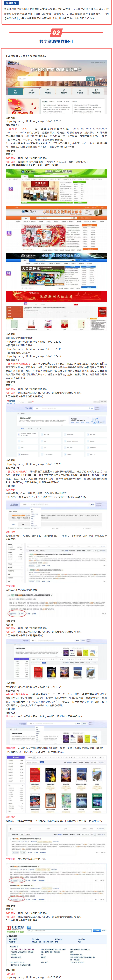Open the 大众生活 icon in CNKI navigation

[x=48, y=92]
